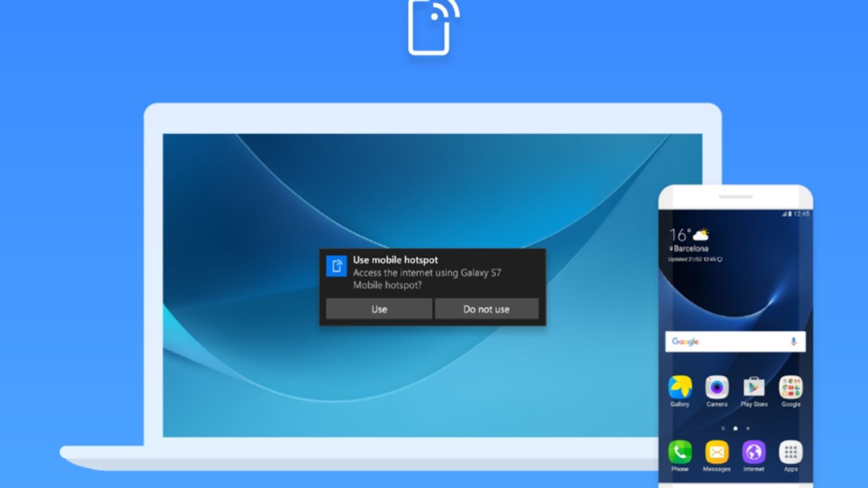This screenshot has height=488, width=868.
Task: Open the Messages app
Action: pyautogui.click(x=717, y=452)
